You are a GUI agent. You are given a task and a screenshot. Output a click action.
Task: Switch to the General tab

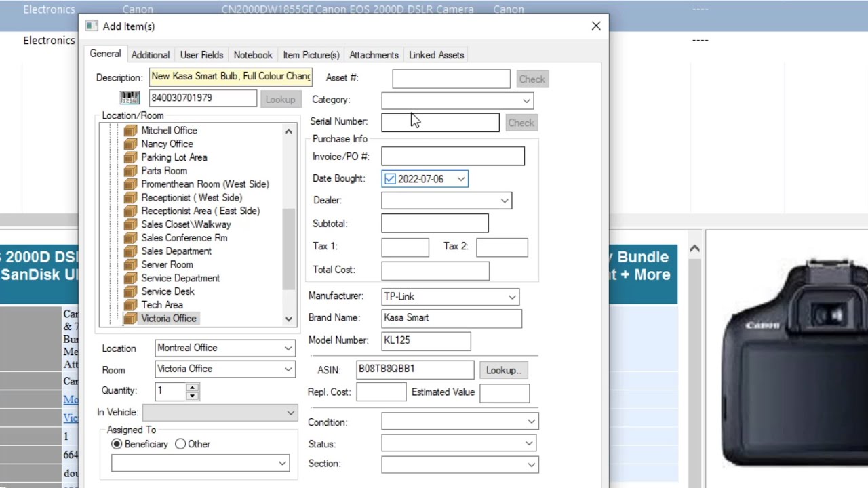pyautogui.click(x=105, y=54)
